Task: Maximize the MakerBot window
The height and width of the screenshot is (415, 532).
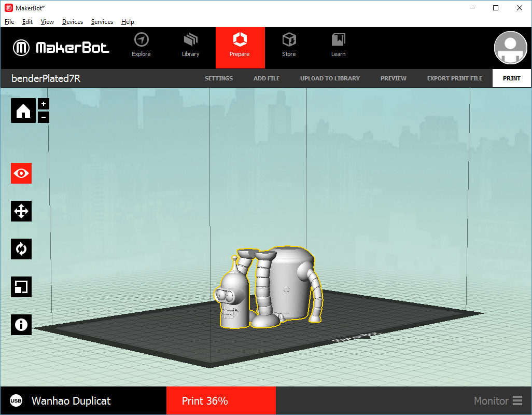Action: pyautogui.click(x=496, y=8)
